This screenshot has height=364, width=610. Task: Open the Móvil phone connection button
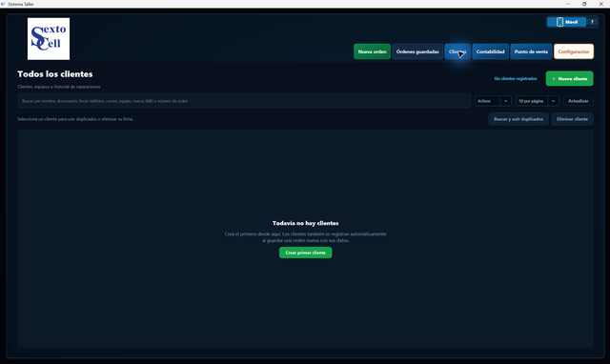click(566, 22)
